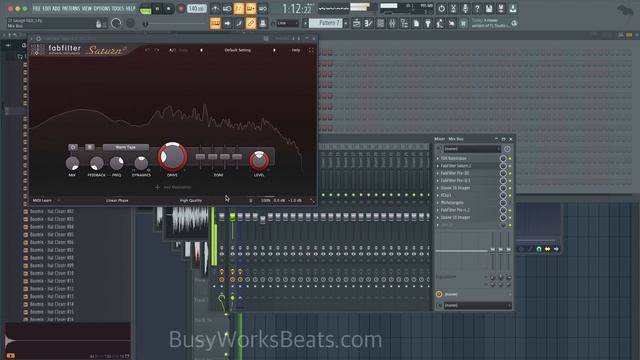The height and width of the screenshot is (360, 640).
Task: Toggle the auto-scrolling arrow icon
Action: tap(227, 23)
